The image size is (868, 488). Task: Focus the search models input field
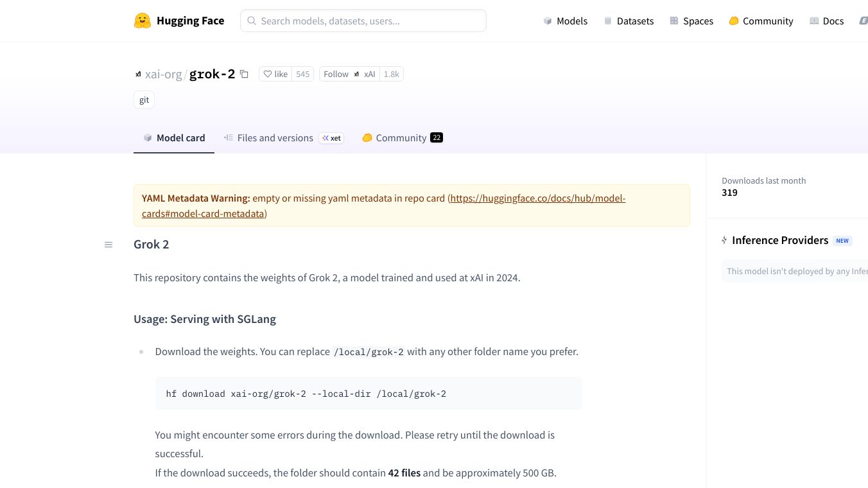coord(370,21)
